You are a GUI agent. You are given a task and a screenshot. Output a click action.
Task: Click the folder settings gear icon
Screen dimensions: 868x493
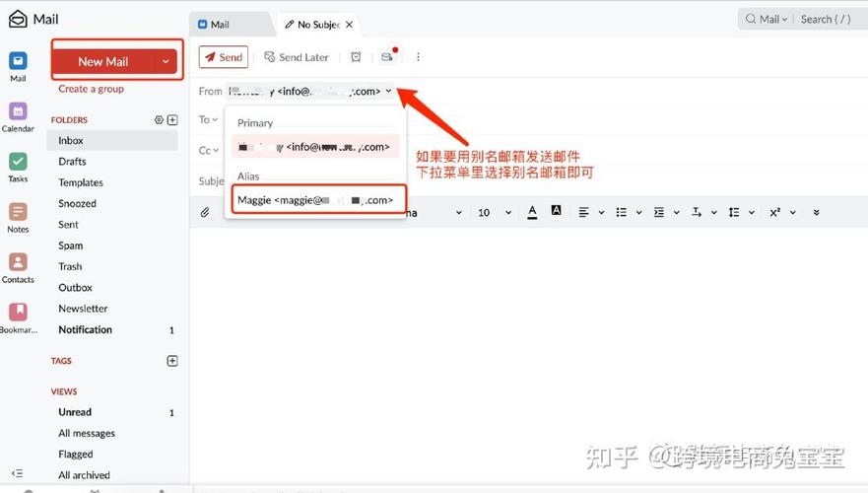coord(159,119)
